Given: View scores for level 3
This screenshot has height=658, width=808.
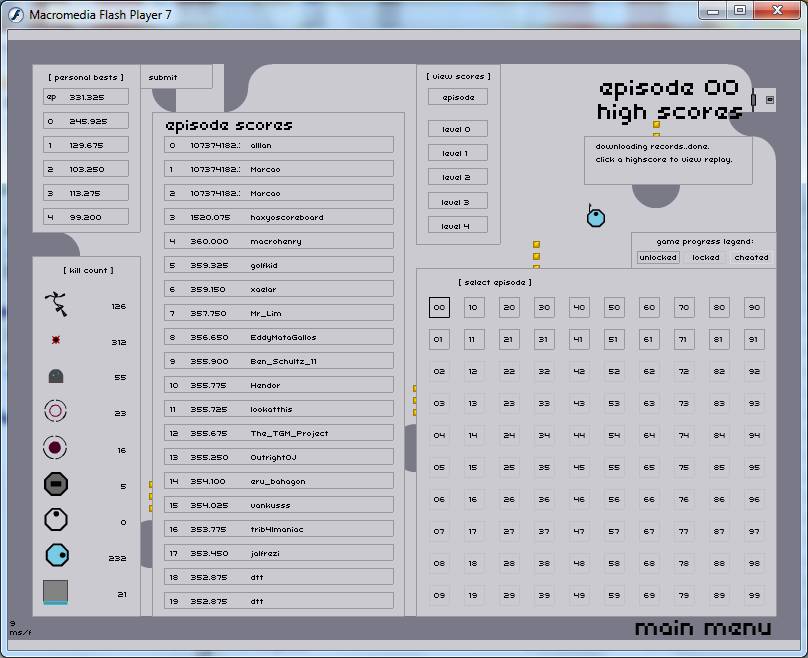Looking at the screenshot, I should [x=458, y=202].
